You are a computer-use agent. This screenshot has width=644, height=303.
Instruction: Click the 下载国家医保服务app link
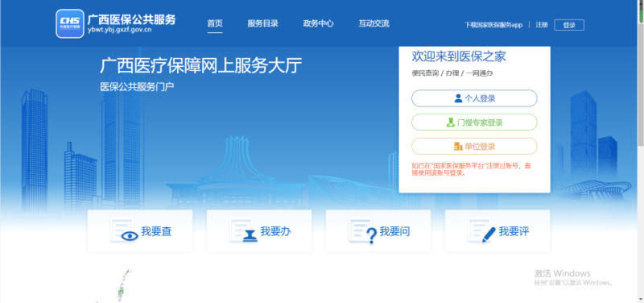tap(493, 25)
